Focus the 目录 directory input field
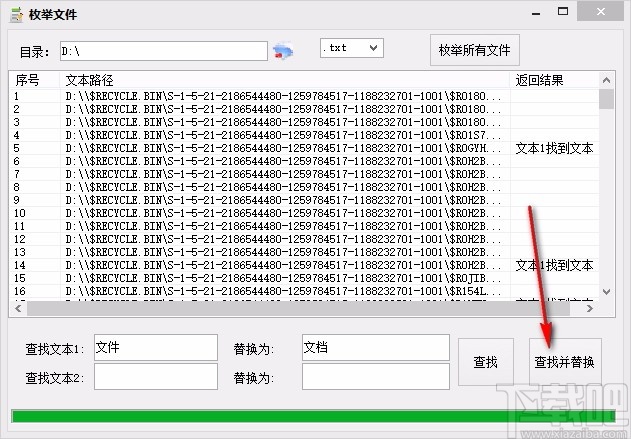Screen dimensions: 631x439 click(x=164, y=51)
